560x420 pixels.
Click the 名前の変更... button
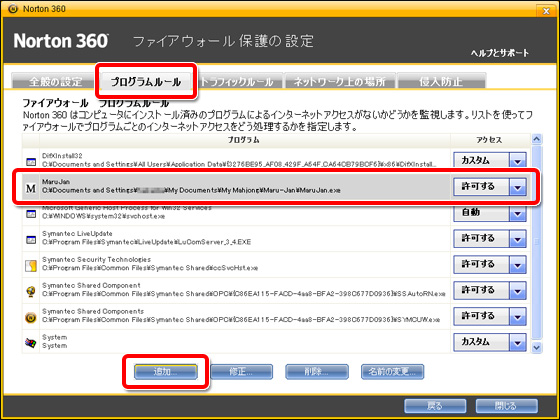(392, 372)
